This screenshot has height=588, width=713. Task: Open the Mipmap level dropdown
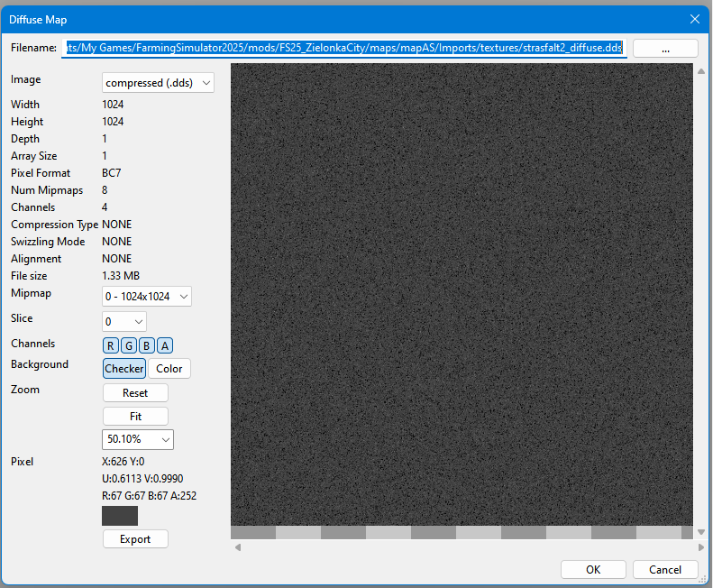pos(146,297)
